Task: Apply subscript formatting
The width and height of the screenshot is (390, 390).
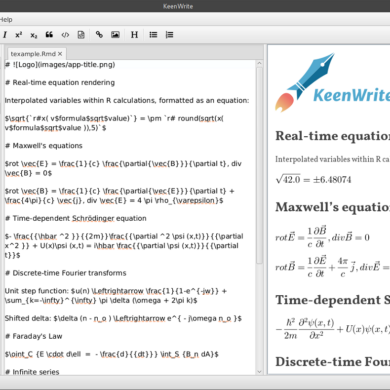Action: [x=34, y=35]
